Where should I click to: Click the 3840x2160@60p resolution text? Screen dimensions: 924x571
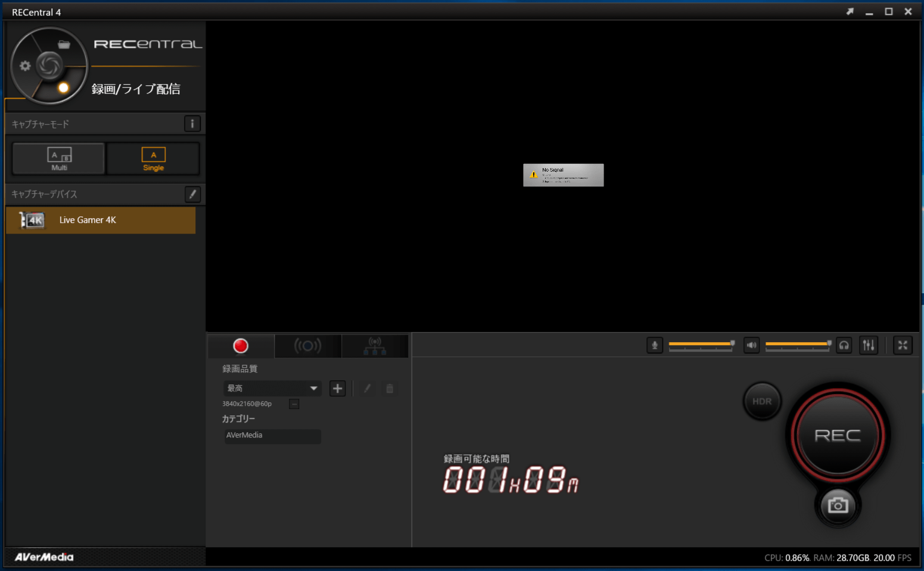(247, 404)
